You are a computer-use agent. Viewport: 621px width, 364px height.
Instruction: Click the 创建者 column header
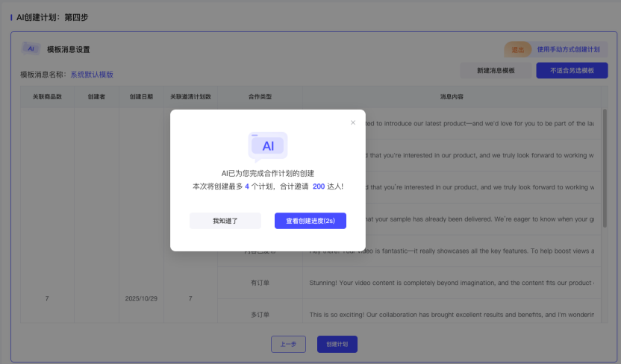pos(96,97)
